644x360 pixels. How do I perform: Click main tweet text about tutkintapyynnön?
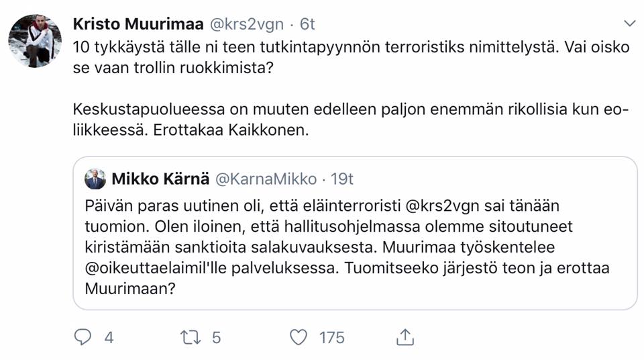(x=351, y=57)
